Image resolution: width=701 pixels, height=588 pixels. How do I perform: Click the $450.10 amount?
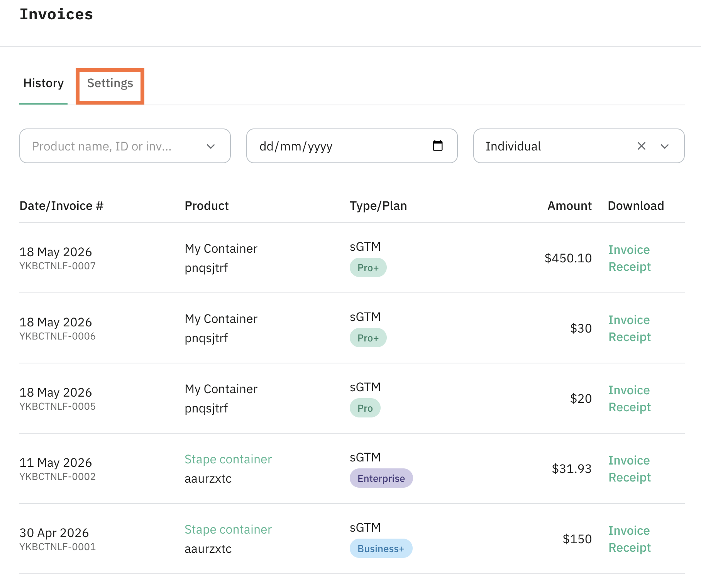coord(568,258)
